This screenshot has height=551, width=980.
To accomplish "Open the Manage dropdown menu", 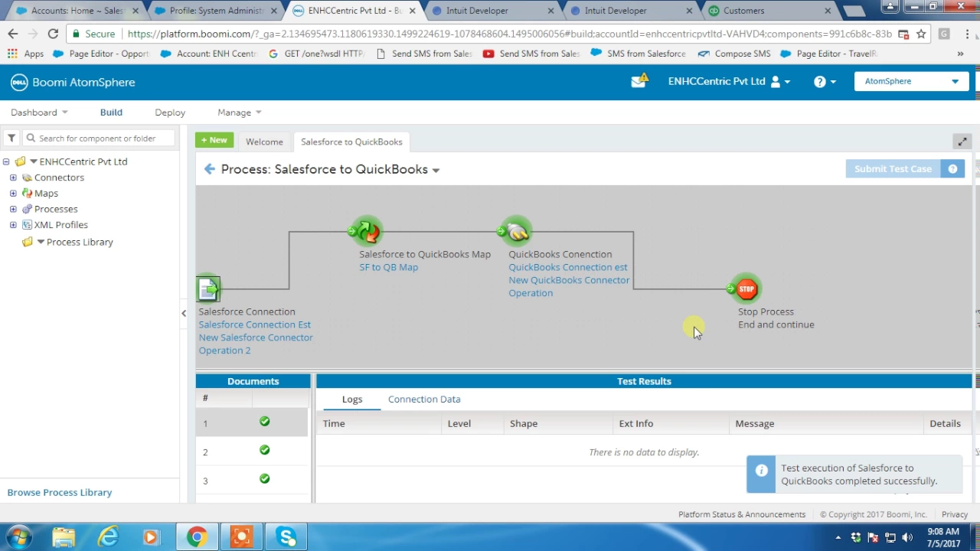I will click(239, 112).
